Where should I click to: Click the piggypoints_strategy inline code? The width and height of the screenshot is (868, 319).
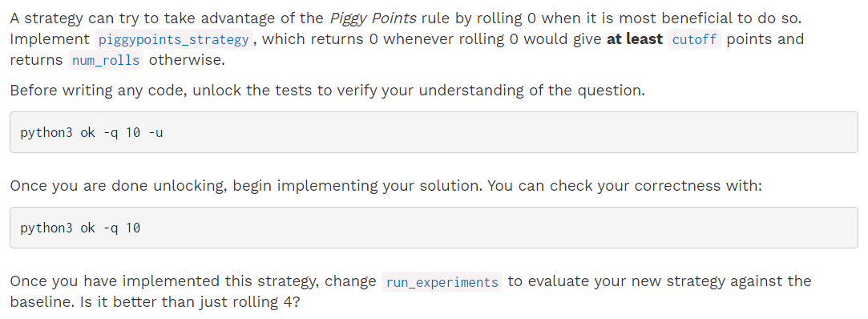174,40
